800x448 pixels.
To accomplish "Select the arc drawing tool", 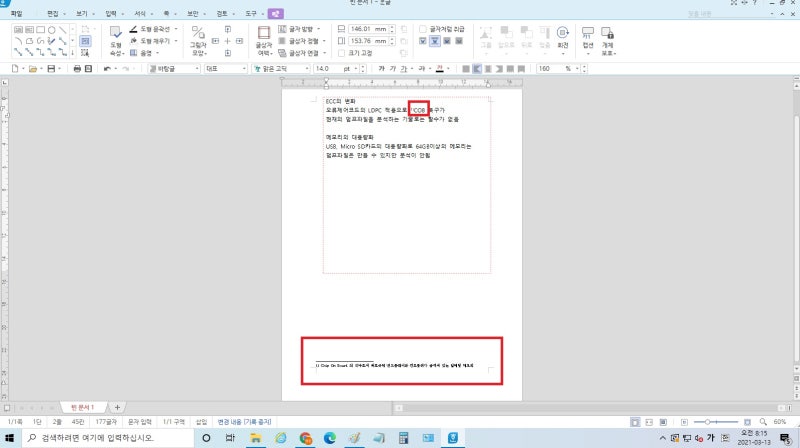I will 18,41.
